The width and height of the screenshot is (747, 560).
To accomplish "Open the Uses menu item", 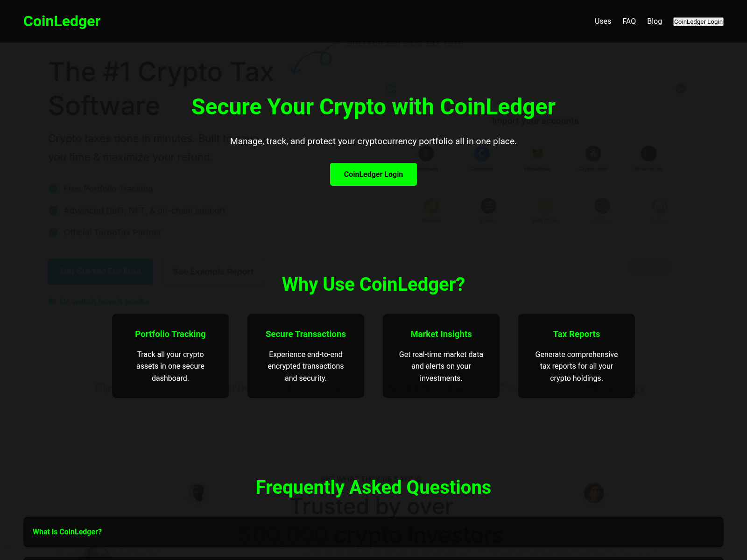I will [603, 21].
